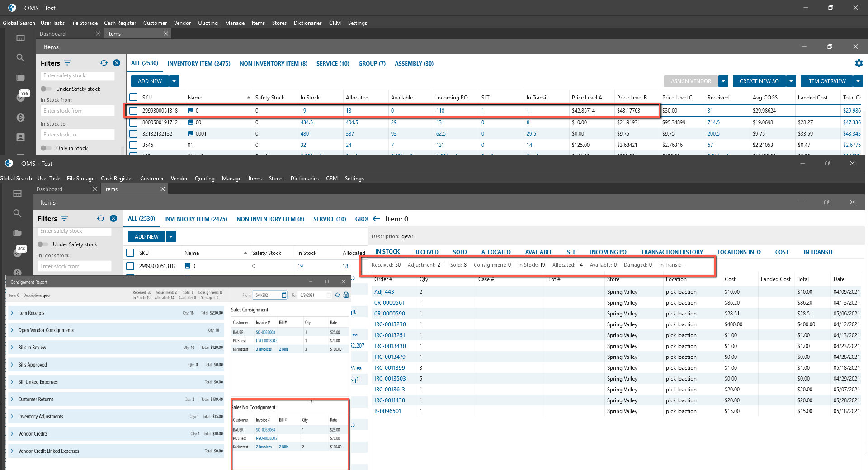Image resolution: width=868 pixels, height=470 pixels.
Task: Export the Consignment Report to spreadsheet
Action: (346, 295)
